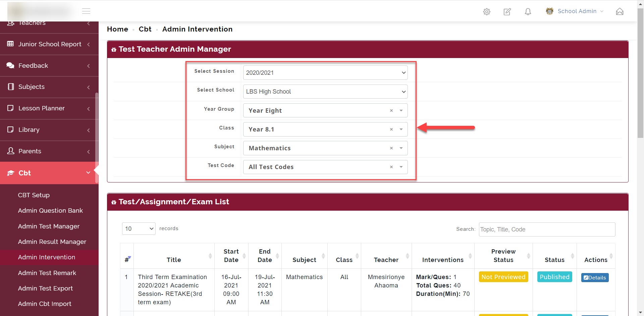Sort table by Preview Status column
The image size is (644, 316).
(x=503, y=256)
